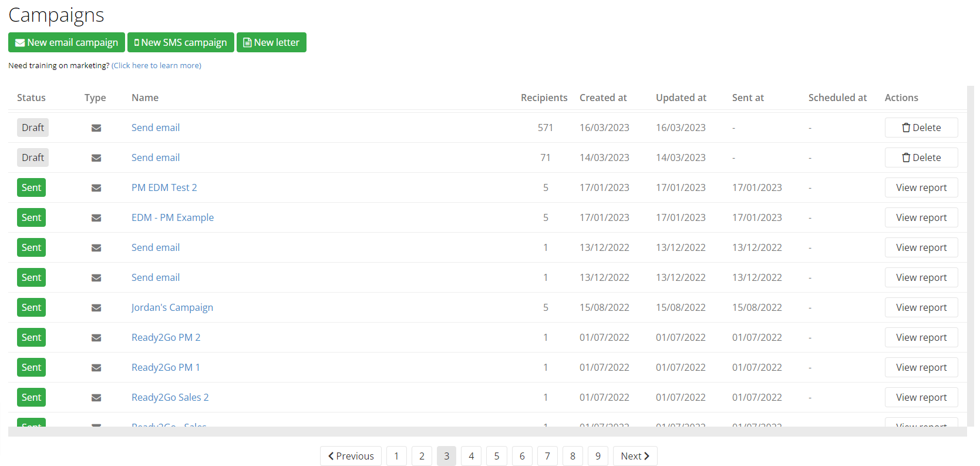Go to the Next page

(x=635, y=456)
